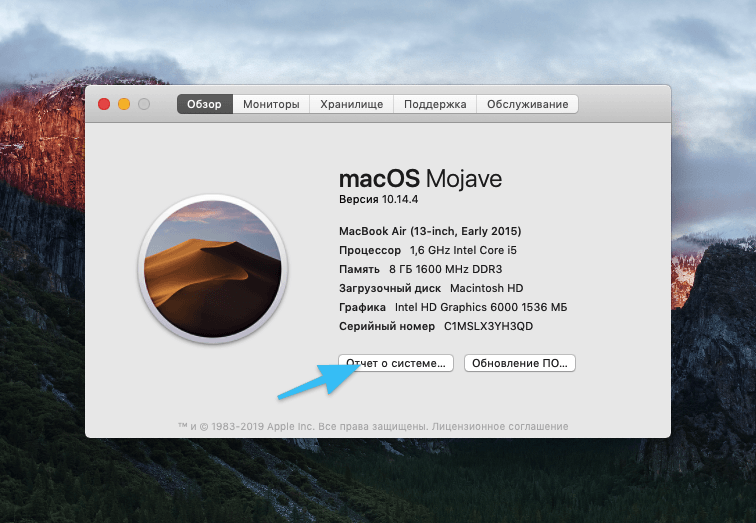This screenshot has height=523, width=756.
Task: Open the Мониторы tab
Action: click(271, 104)
